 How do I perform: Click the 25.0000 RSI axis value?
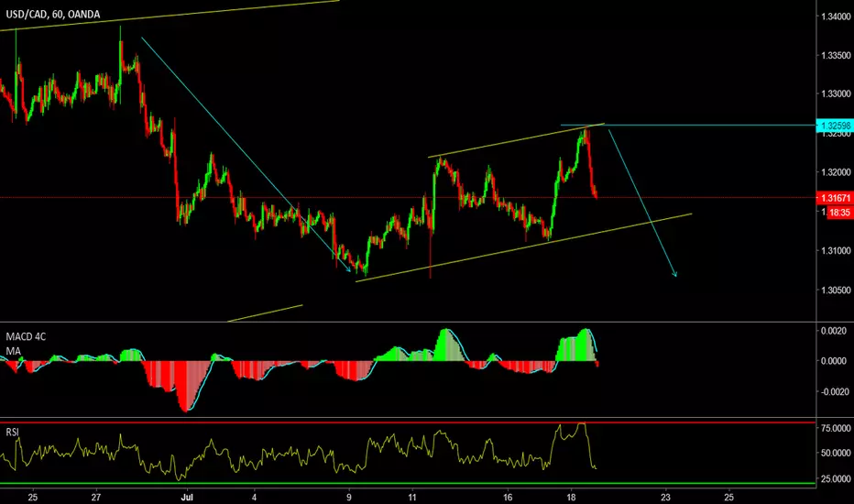(x=836, y=479)
